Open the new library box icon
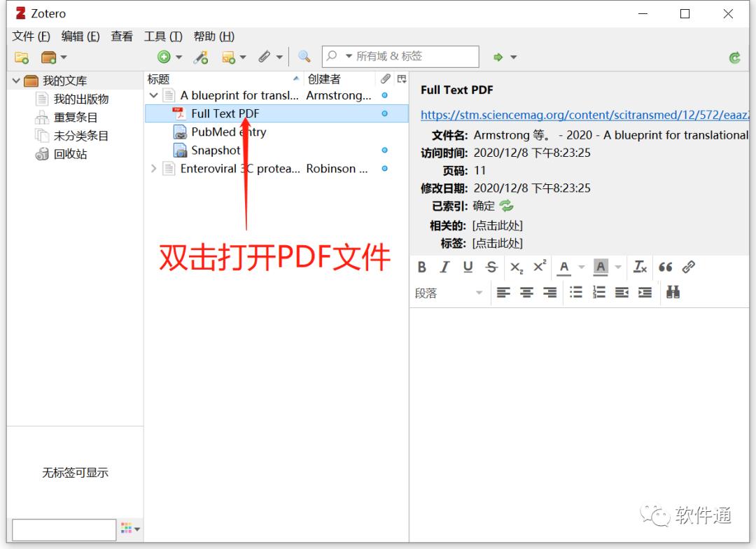This screenshot has width=756, height=549. pyautogui.click(x=49, y=57)
